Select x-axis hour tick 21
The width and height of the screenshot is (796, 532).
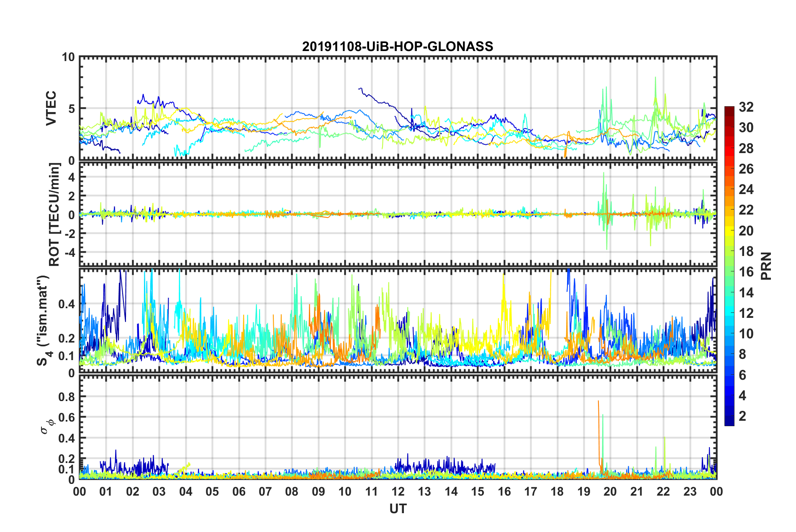[637, 491]
